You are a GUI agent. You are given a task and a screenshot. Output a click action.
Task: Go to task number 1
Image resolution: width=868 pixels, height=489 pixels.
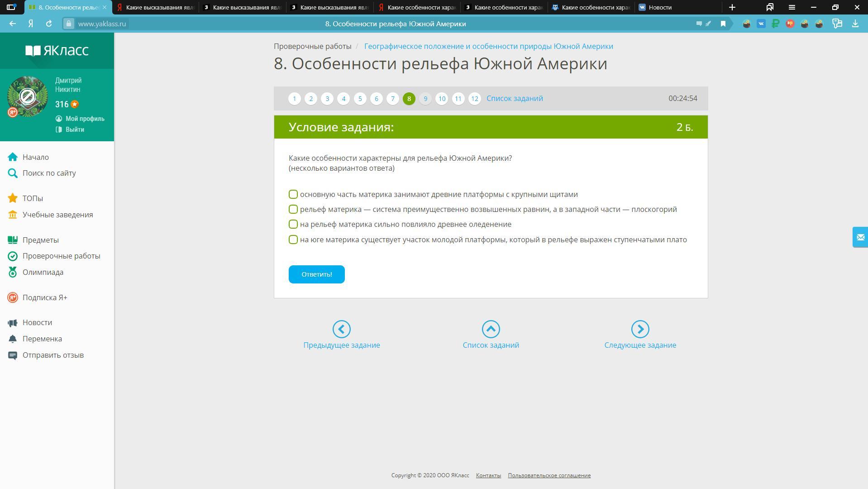(295, 98)
